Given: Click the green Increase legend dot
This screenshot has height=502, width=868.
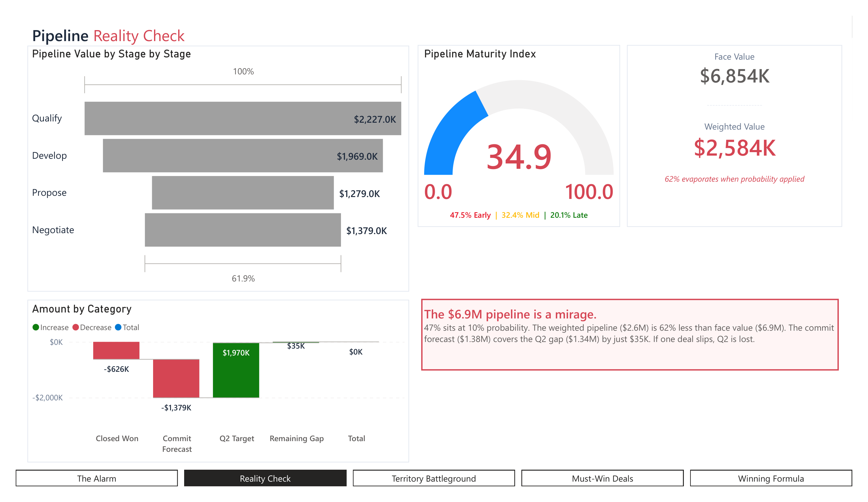Looking at the screenshot, I should click(x=36, y=327).
